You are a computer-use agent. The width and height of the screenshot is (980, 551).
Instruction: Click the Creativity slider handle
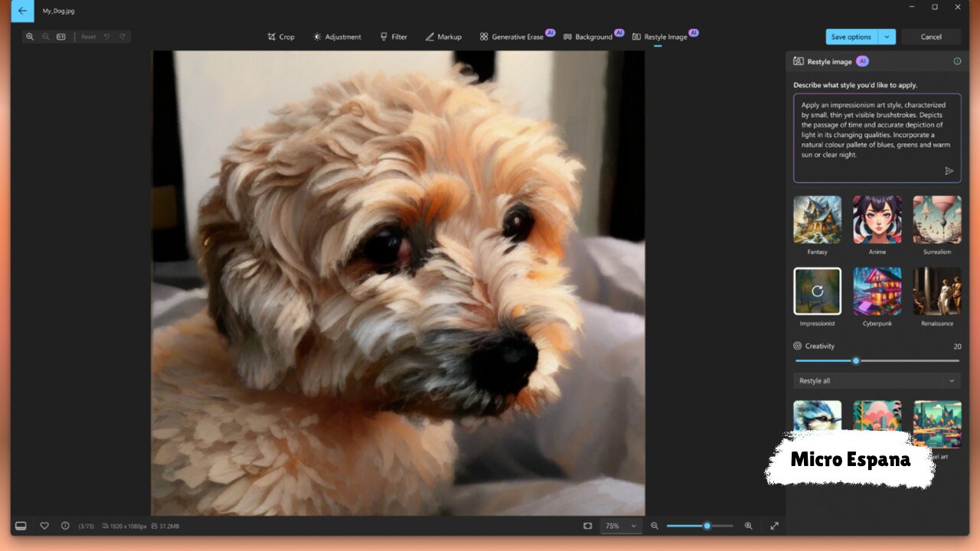point(856,360)
